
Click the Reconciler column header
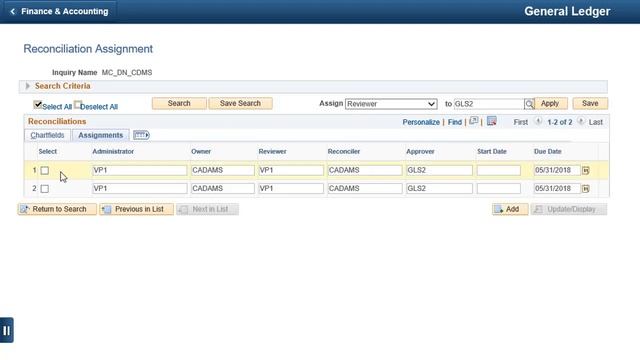pos(344,151)
